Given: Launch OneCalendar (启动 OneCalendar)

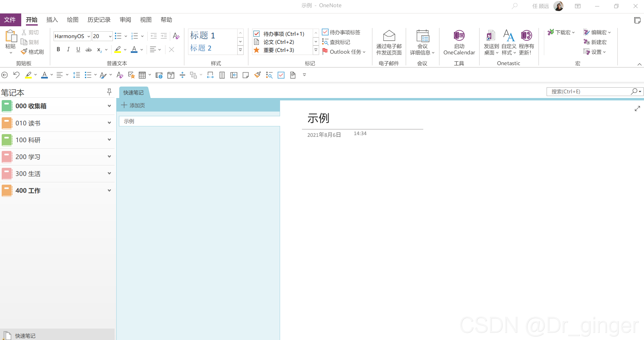Looking at the screenshot, I should point(459,42).
